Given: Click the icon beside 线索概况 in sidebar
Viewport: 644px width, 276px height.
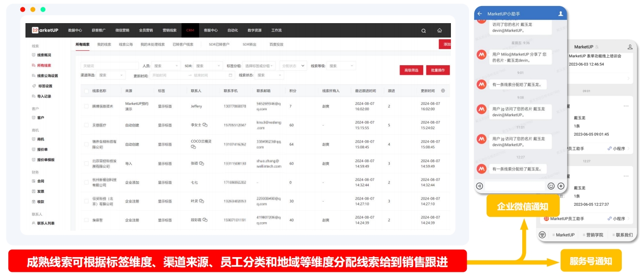Looking at the screenshot, I should [x=33, y=55].
